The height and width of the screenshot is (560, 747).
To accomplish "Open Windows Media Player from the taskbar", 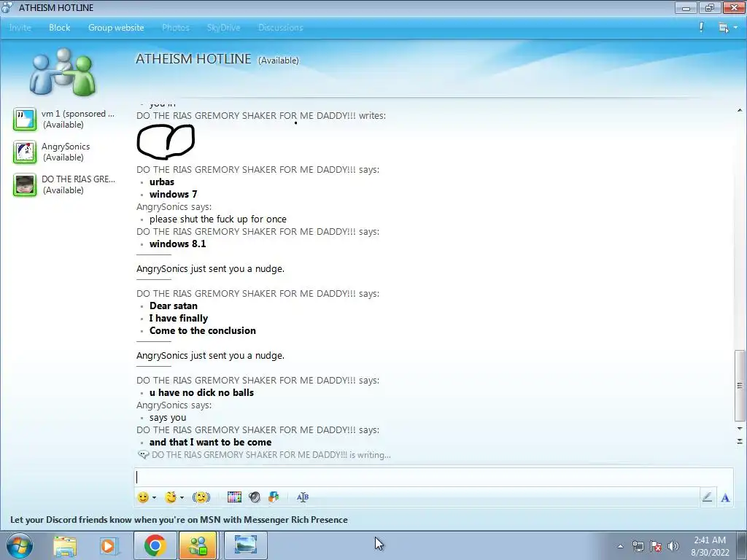I will tap(108, 545).
